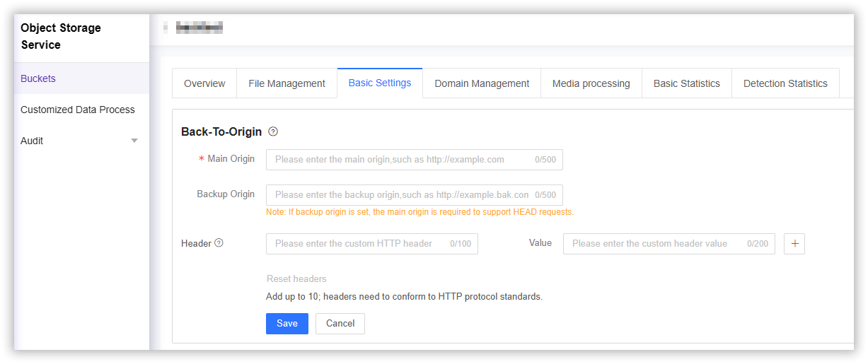Click into the Backup Origin field
Viewport: 868px width, 364px height.
click(400, 194)
